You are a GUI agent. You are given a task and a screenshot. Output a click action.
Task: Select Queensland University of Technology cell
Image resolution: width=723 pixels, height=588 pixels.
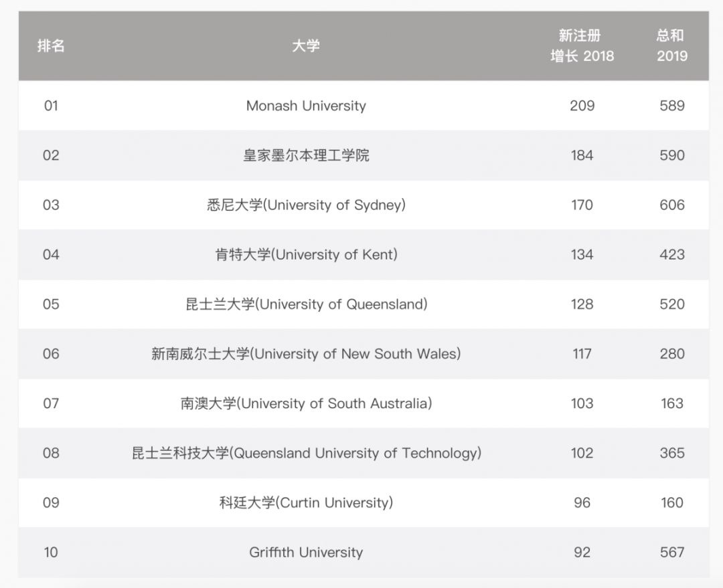tap(306, 453)
